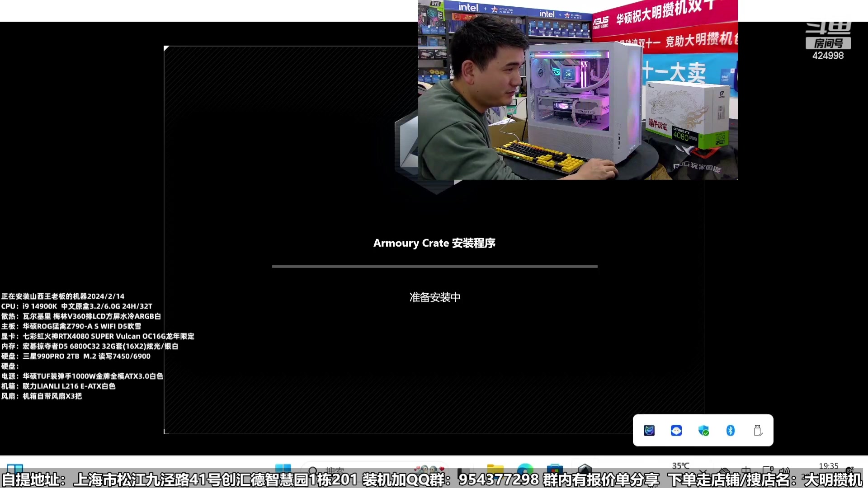Expand hidden icons with the tray chevron
868x488 pixels.
click(x=703, y=471)
